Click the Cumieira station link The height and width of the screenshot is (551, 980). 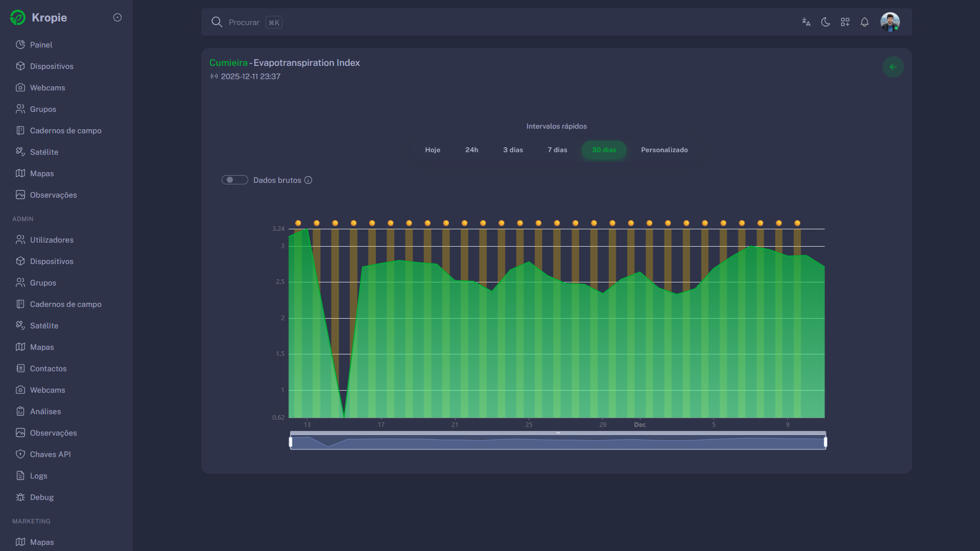click(x=228, y=63)
